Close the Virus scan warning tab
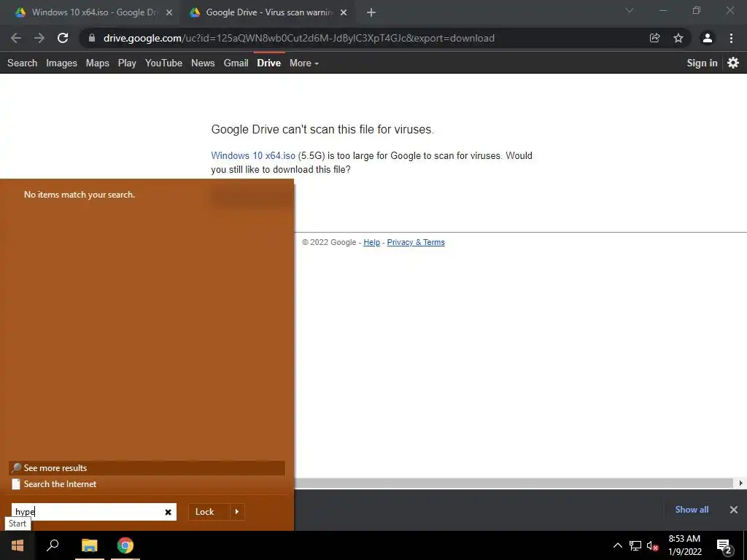The width and height of the screenshot is (747, 560). [x=344, y=12]
